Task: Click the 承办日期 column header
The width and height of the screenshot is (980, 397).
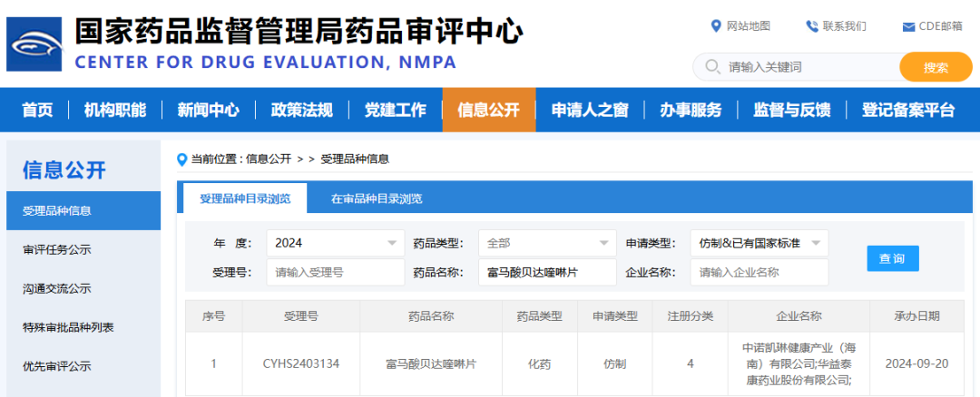Action: (916, 315)
